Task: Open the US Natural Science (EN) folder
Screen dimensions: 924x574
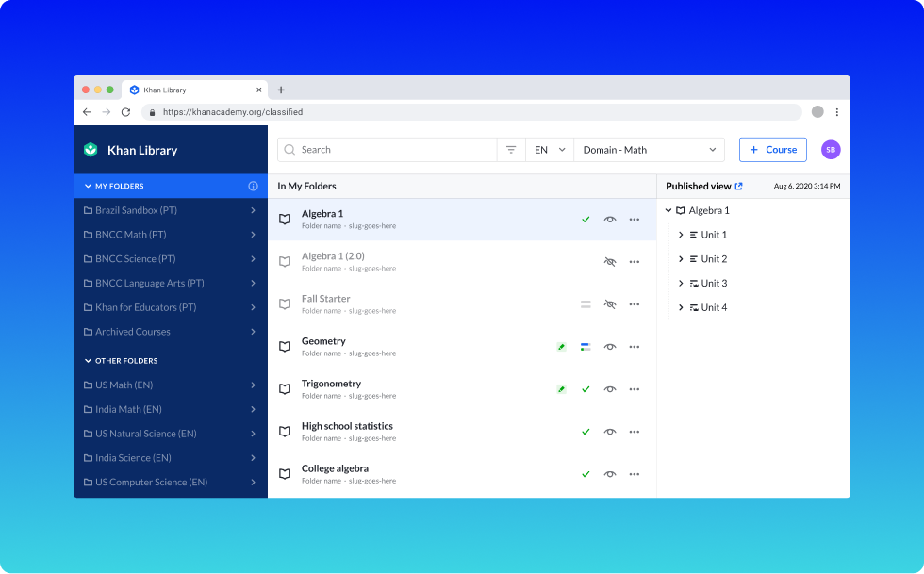Action: [x=171, y=434]
